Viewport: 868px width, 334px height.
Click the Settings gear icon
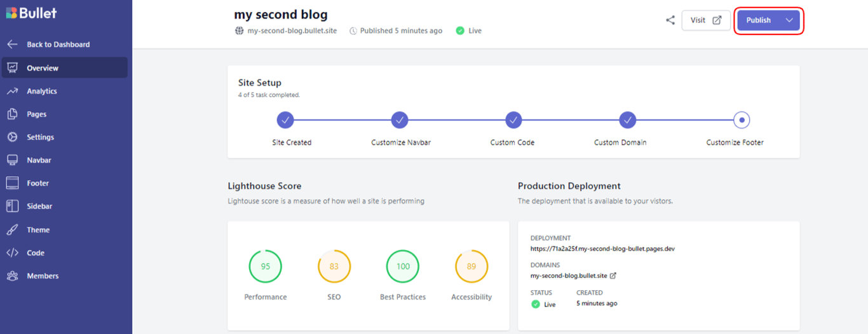point(12,137)
